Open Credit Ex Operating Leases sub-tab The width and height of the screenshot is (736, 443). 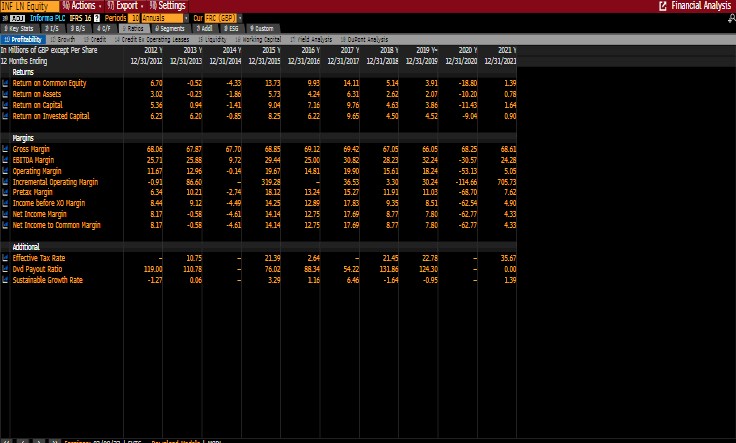point(152,39)
